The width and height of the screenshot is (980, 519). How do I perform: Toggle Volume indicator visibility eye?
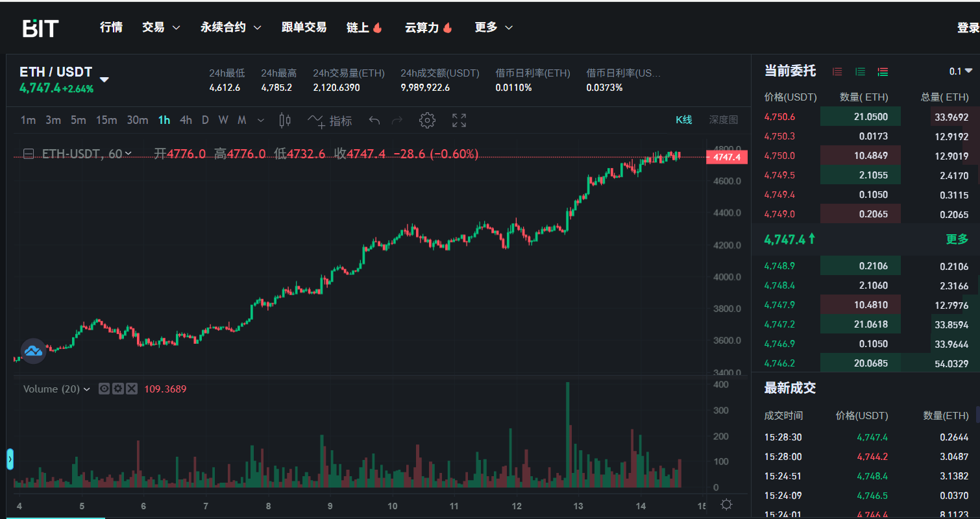[104, 389]
